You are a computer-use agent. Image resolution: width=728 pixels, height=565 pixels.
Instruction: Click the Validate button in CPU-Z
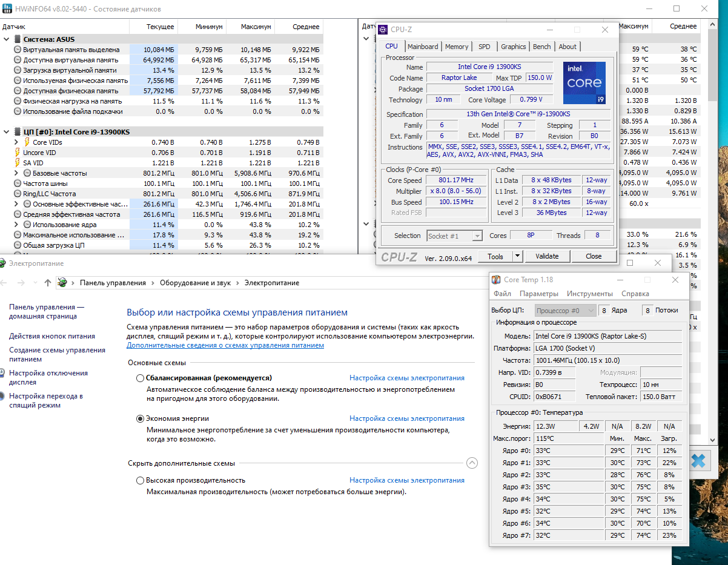pos(547,256)
